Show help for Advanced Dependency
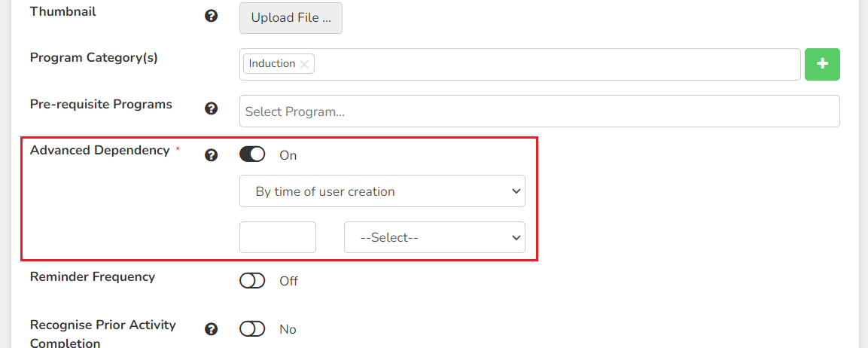Image resolution: width=868 pixels, height=348 pixels. 210,155
